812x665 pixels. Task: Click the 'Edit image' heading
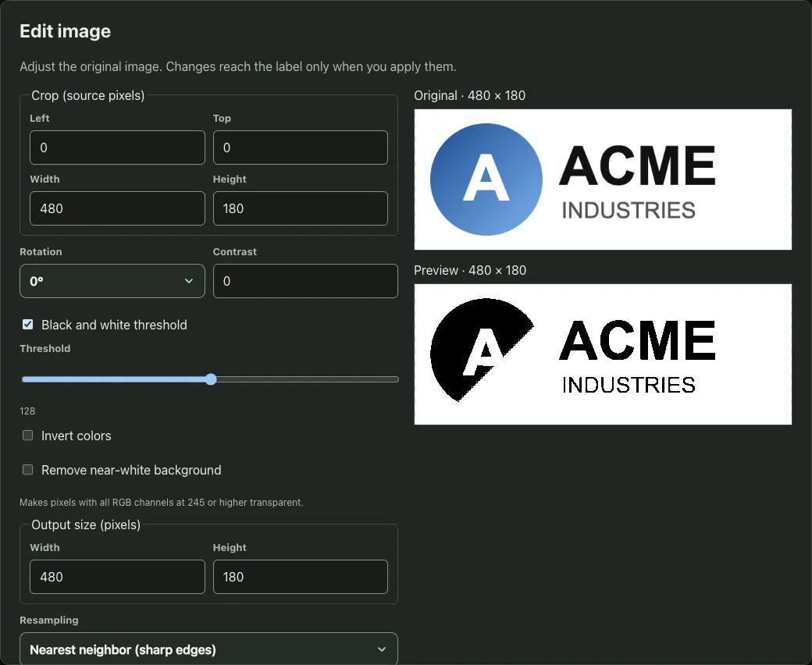66,31
